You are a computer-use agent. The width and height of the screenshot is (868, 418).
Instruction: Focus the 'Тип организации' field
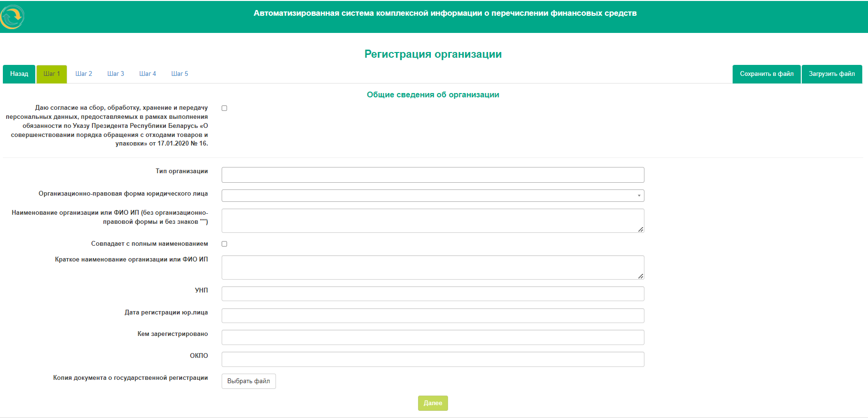(x=433, y=175)
